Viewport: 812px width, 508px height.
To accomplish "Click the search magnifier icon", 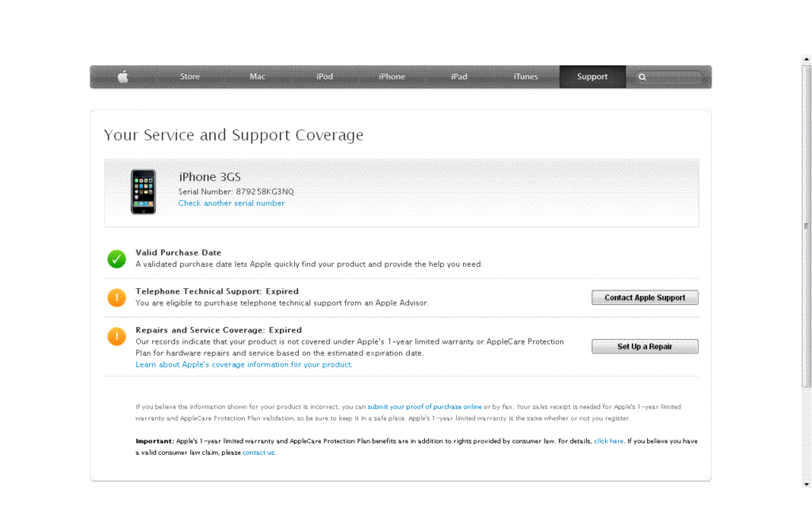I will pyautogui.click(x=642, y=77).
